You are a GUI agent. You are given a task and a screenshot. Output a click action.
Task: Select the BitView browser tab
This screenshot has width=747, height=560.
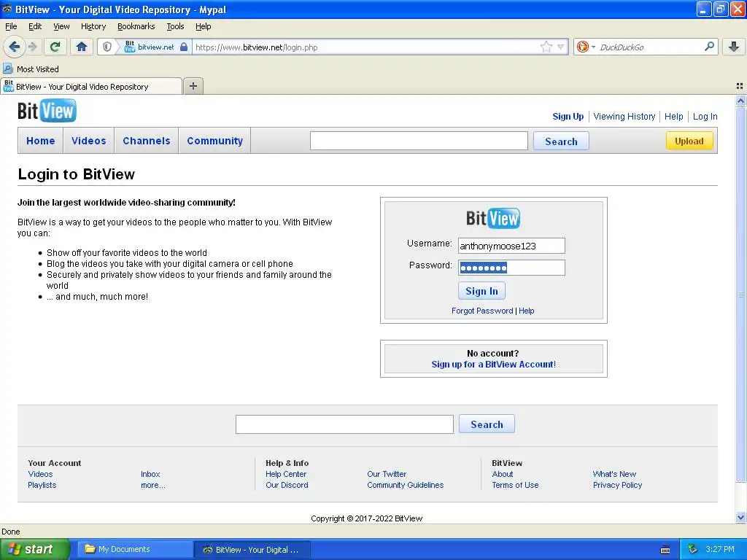91,86
